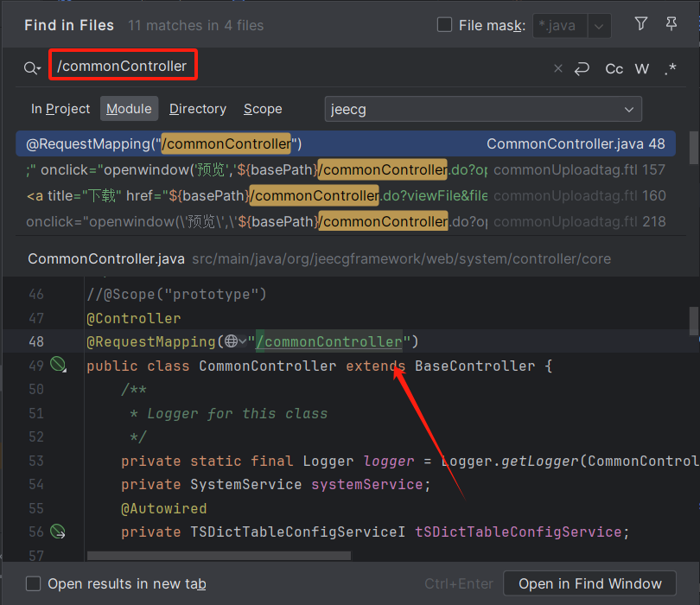
Task: Open the jeecg module dropdown
Action: (483, 109)
